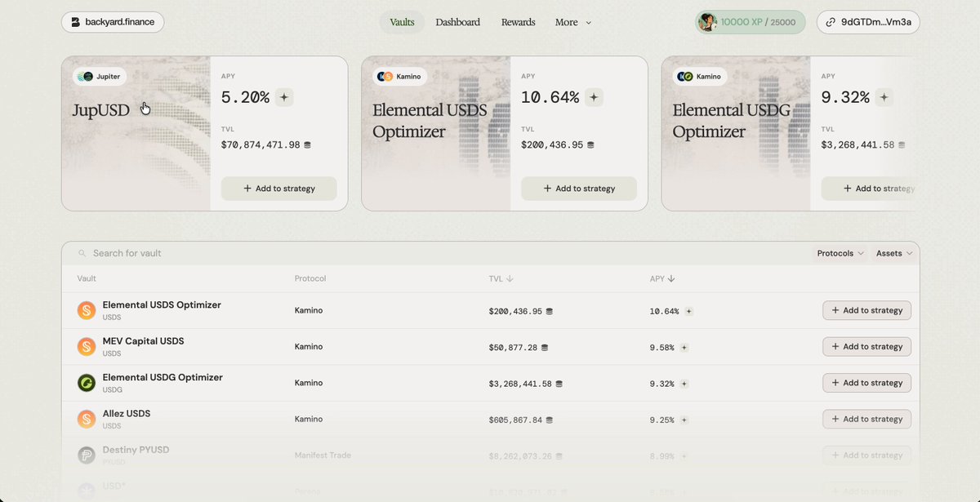Click the backyard.finance logo button
Screen dimensions: 980x502
click(113, 22)
